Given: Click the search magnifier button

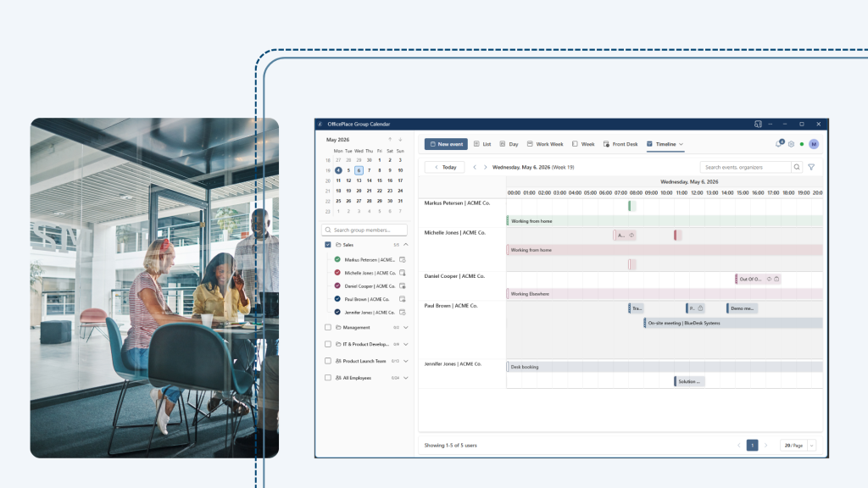Looking at the screenshot, I should [x=797, y=167].
